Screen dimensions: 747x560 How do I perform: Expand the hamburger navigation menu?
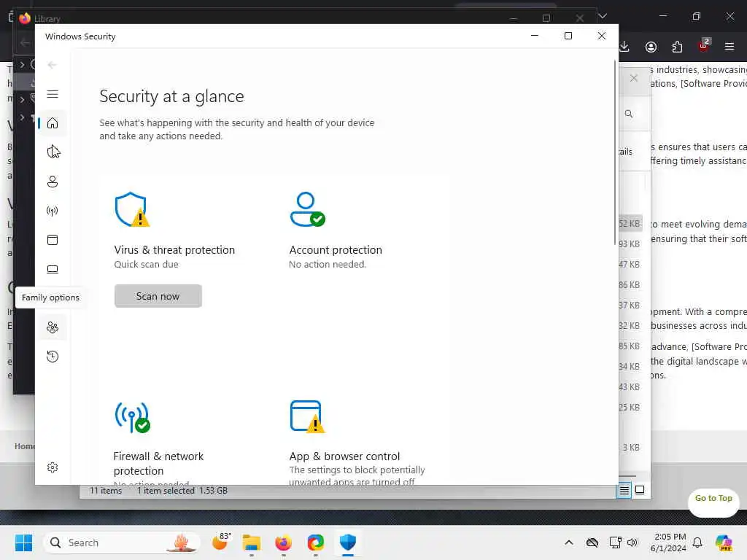tap(53, 94)
